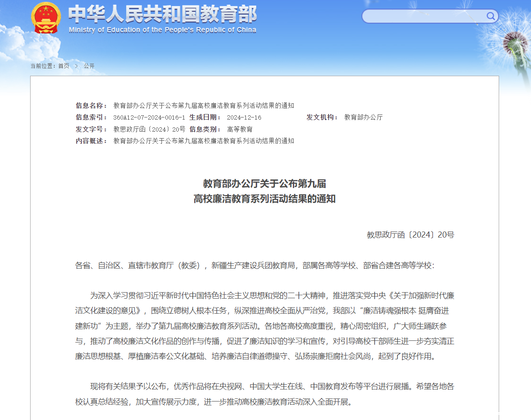Click the English Ministry of Education subtitle
Viewport: 531px width, 420px height.
point(162,30)
